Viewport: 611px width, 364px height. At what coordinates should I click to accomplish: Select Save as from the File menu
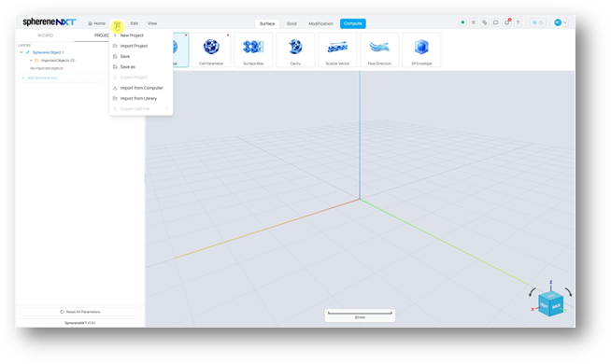tap(141, 67)
